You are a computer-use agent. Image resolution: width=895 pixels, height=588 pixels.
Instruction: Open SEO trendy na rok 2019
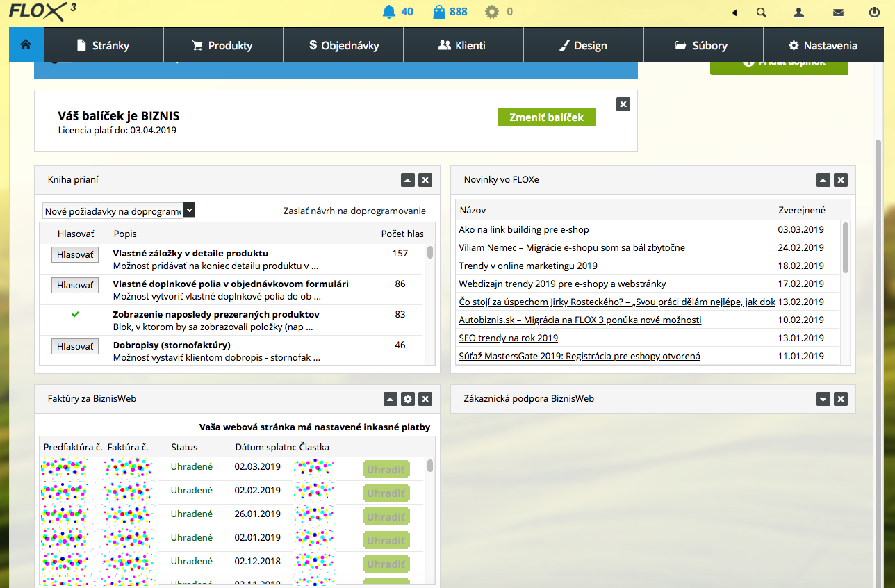pos(508,338)
